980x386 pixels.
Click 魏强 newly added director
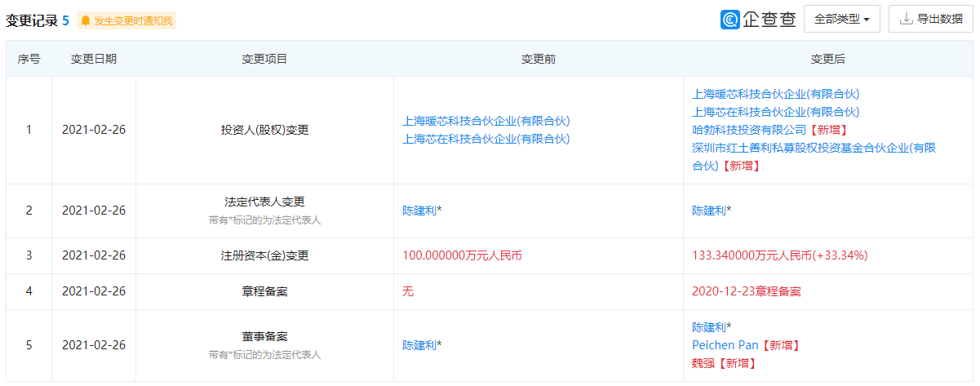pos(703,363)
